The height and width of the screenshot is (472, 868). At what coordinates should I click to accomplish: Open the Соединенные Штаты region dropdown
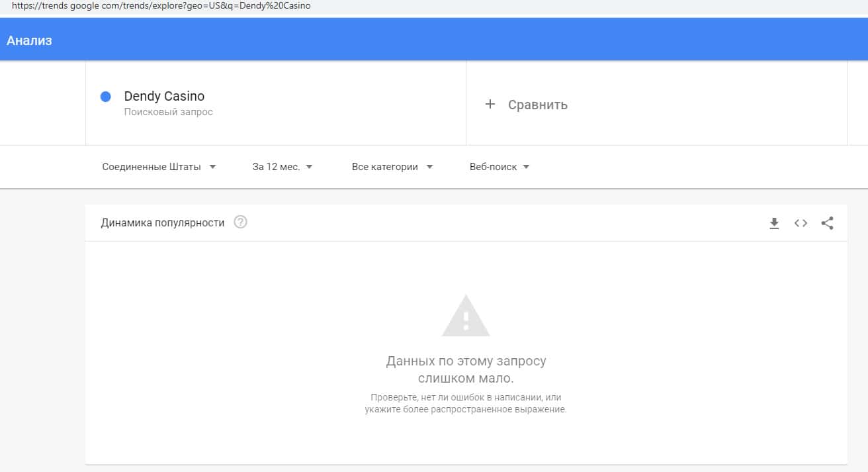coord(159,167)
